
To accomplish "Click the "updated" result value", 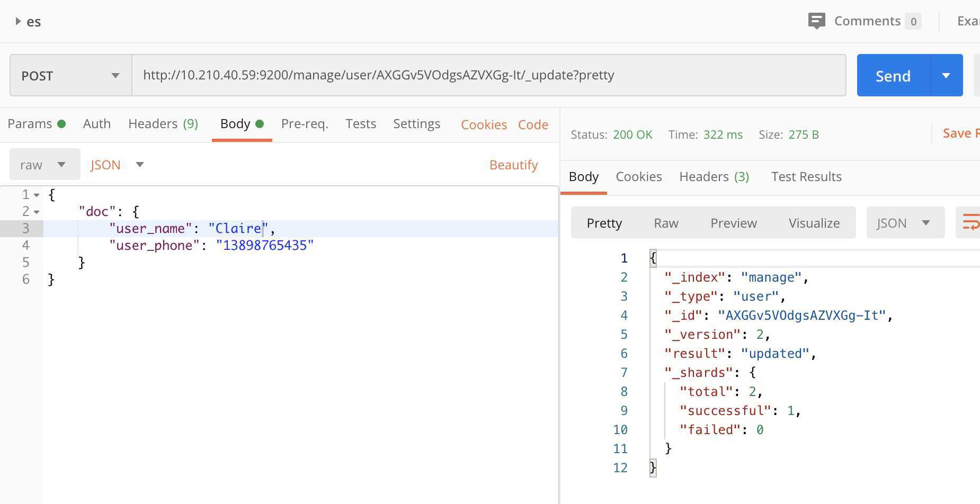I will pyautogui.click(x=775, y=354).
